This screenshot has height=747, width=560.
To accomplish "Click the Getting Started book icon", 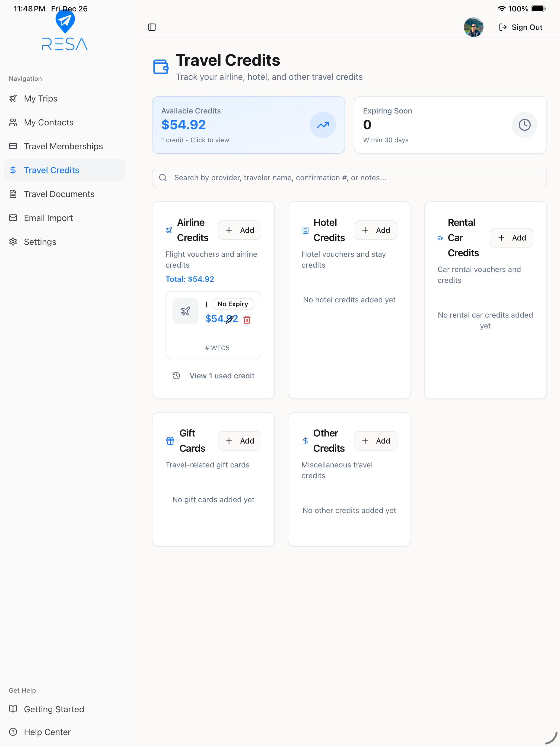I will click(13, 709).
